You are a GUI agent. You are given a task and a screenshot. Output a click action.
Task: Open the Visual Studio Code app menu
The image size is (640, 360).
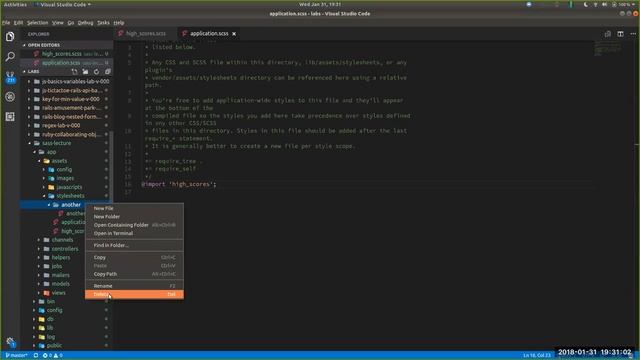63,4
